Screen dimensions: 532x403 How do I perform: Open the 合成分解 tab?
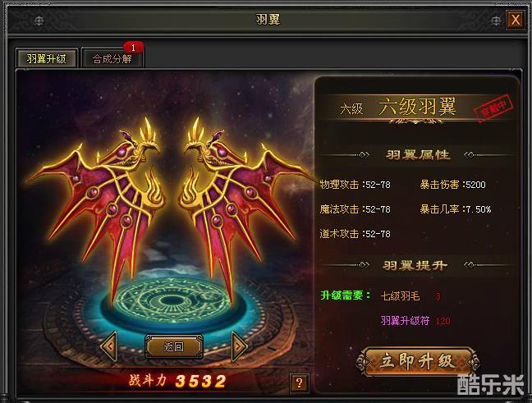tap(112, 59)
